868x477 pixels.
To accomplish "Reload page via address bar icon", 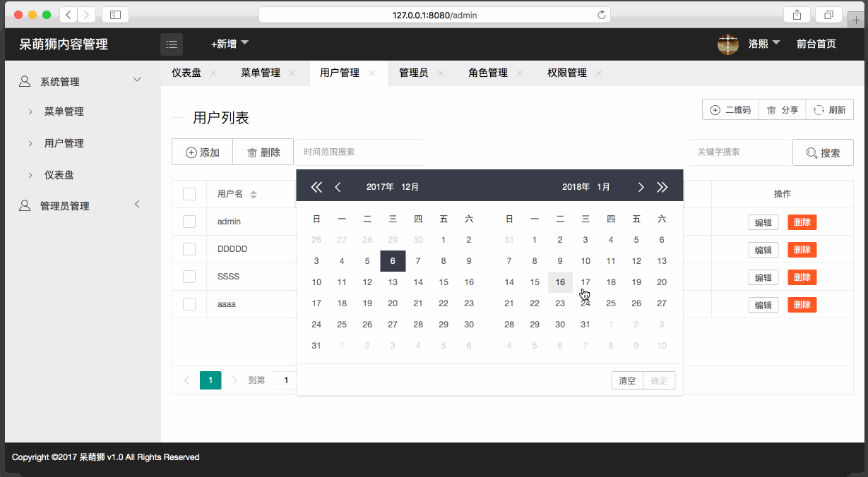I will [602, 14].
